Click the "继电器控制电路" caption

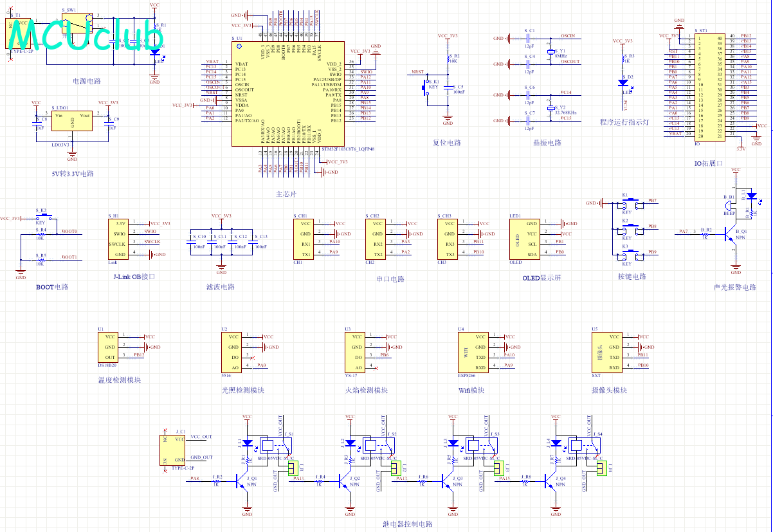(407, 525)
